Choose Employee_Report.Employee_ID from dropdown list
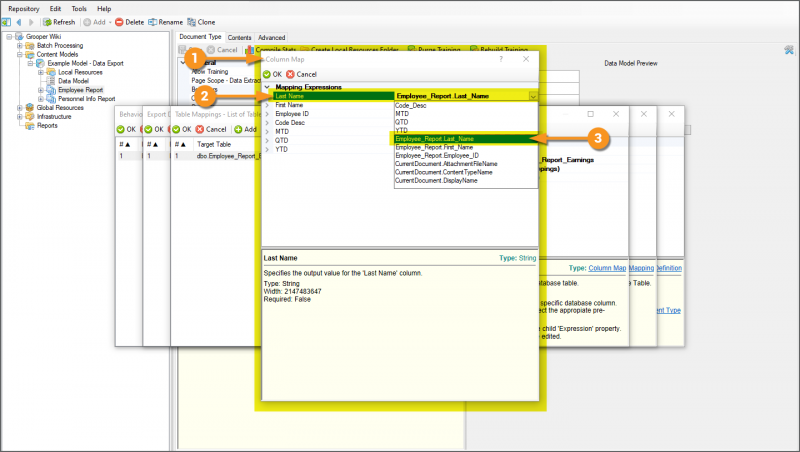The width and height of the screenshot is (800, 452). tap(466, 156)
